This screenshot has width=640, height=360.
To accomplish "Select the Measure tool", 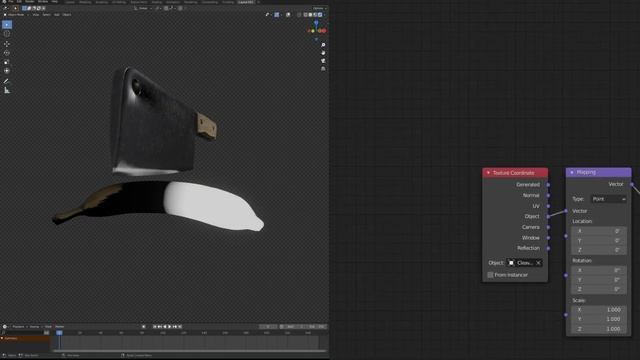I will pyautogui.click(x=7, y=90).
